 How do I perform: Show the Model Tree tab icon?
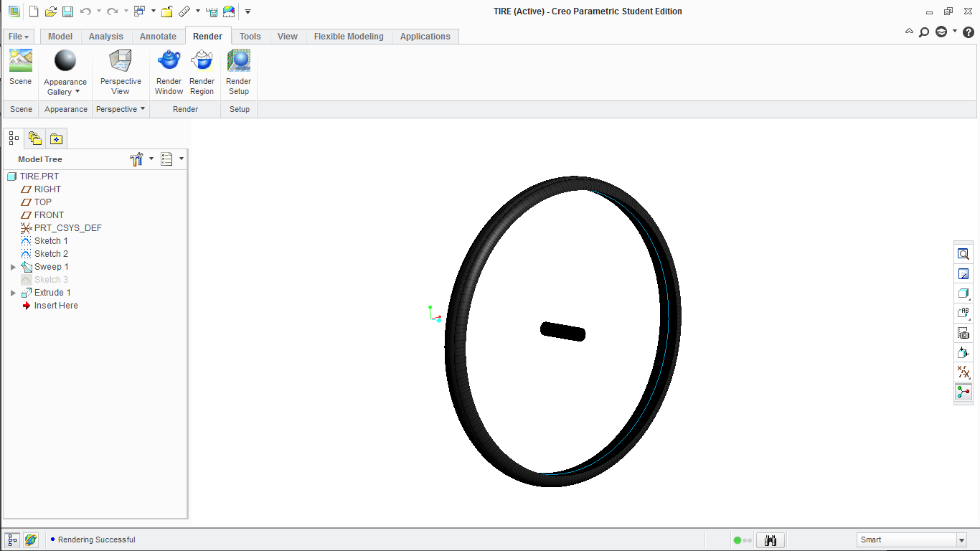click(x=14, y=138)
